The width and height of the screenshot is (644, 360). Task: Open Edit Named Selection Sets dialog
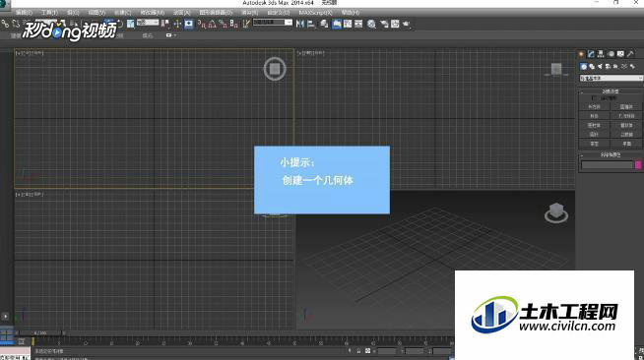246,24
